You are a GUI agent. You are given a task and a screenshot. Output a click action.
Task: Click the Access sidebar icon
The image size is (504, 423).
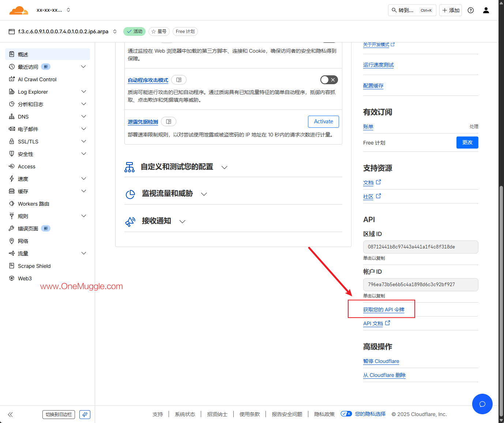click(12, 166)
